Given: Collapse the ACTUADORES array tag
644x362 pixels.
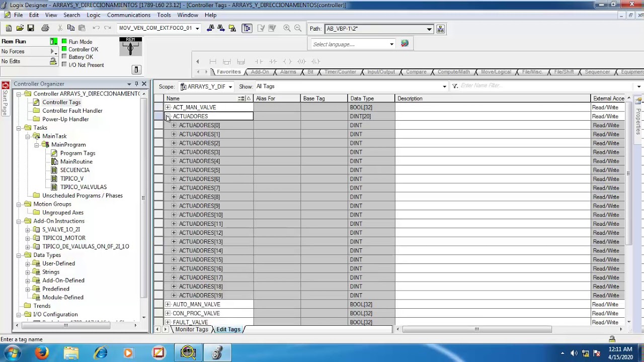Looking at the screenshot, I should 168,116.
